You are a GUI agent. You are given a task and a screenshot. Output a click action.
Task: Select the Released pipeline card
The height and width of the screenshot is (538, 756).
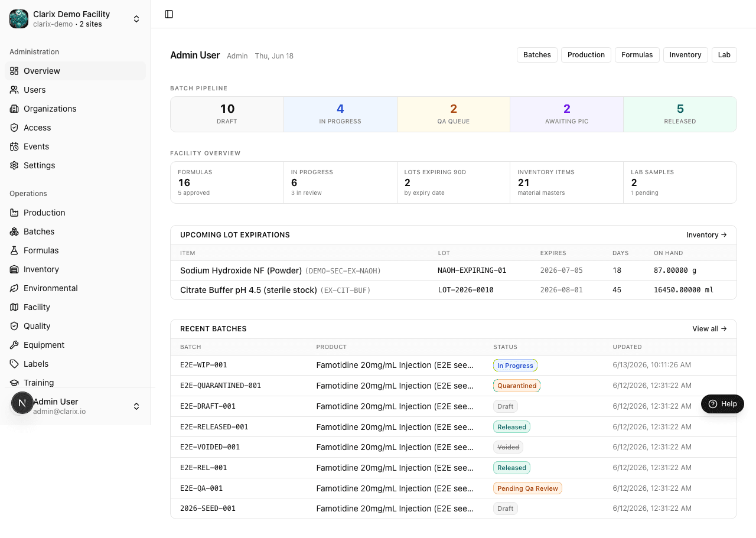[680, 114]
